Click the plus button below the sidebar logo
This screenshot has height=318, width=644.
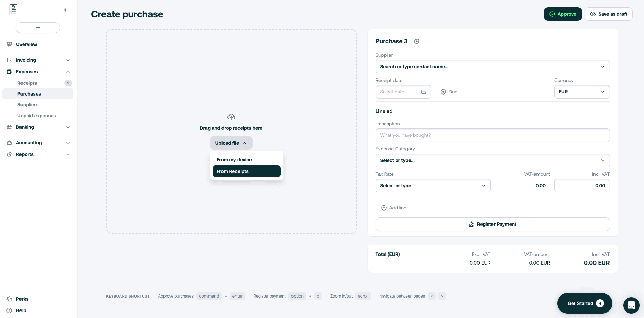pos(38,28)
